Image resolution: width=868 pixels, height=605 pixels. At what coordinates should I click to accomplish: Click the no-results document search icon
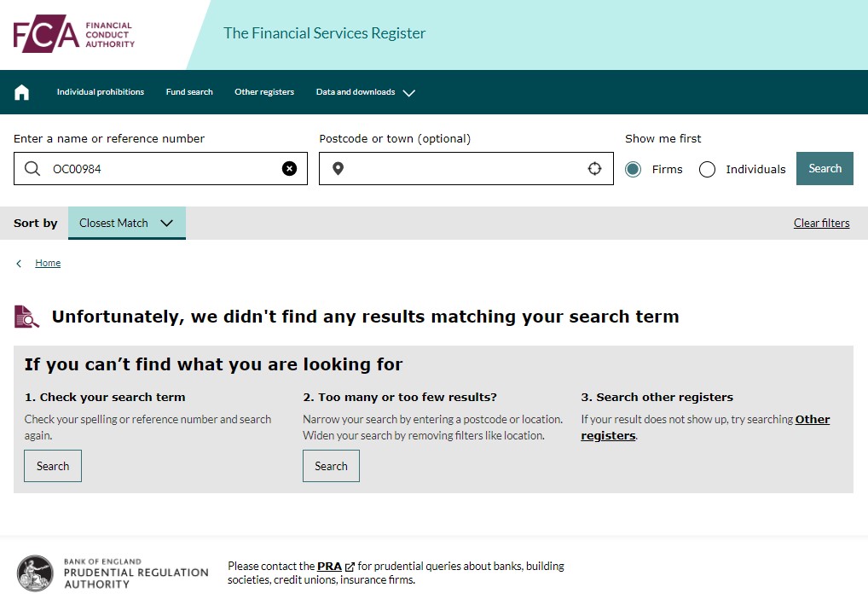[26, 317]
